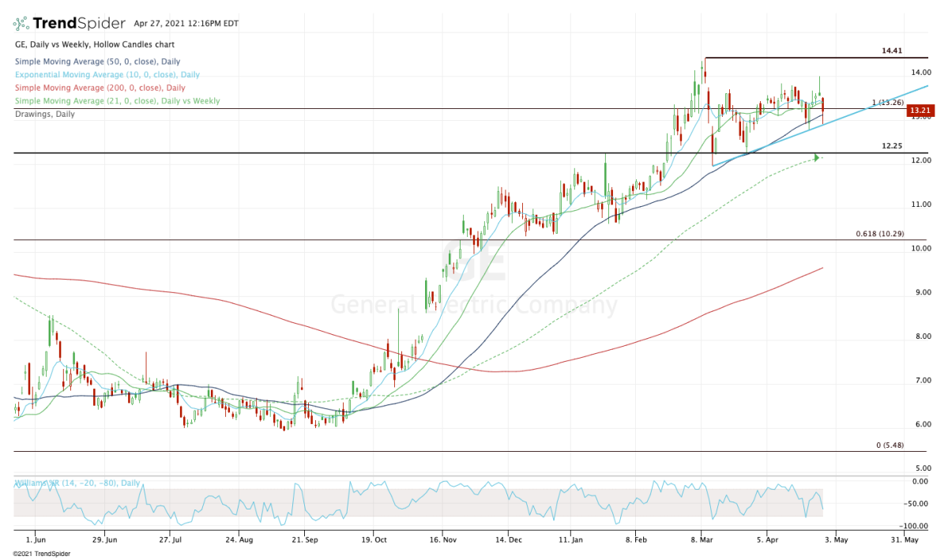The image size is (948, 560).
Task: Click the red 13.21 current price tag
Action: 919,111
